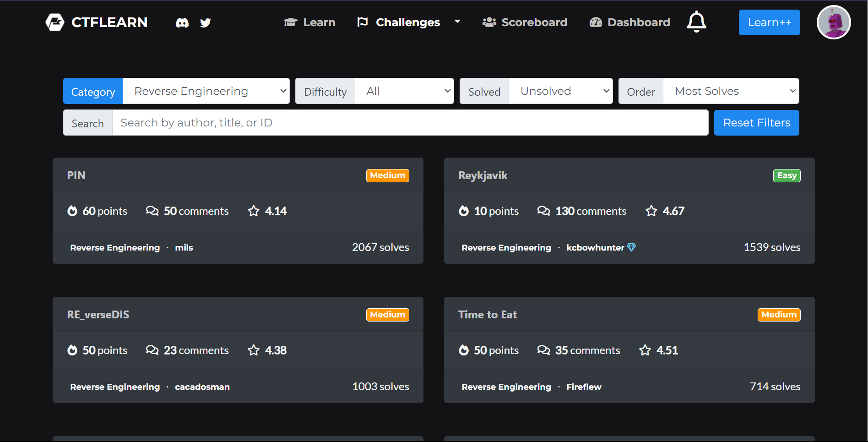
Task: Click the Learn++ button
Action: point(769,22)
